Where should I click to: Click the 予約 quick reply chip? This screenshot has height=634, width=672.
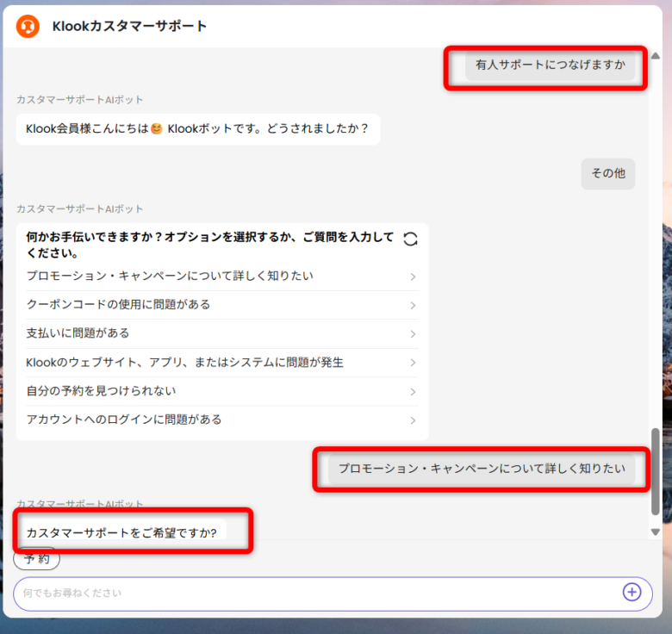(36, 558)
